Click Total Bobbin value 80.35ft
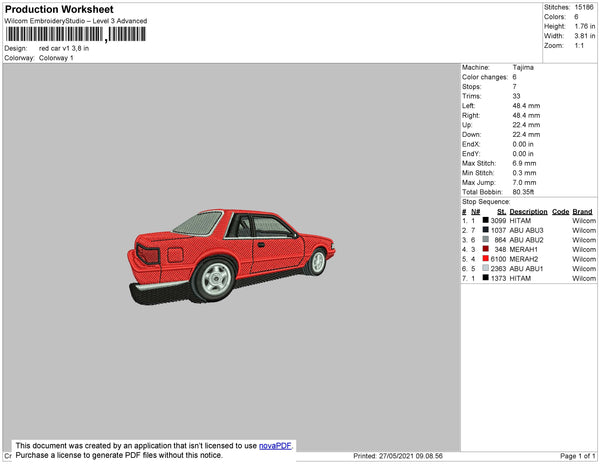Image resolution: width=600 pixels, height=464 pixels. coord(523,192)
